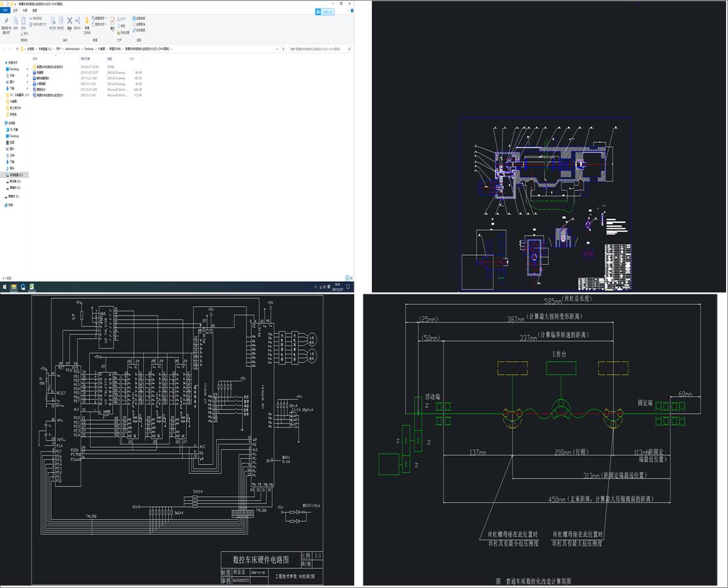The image size is (728, 588).
Task: Create a folder with the New Folder icon
Action: click(x=86, y=22)
